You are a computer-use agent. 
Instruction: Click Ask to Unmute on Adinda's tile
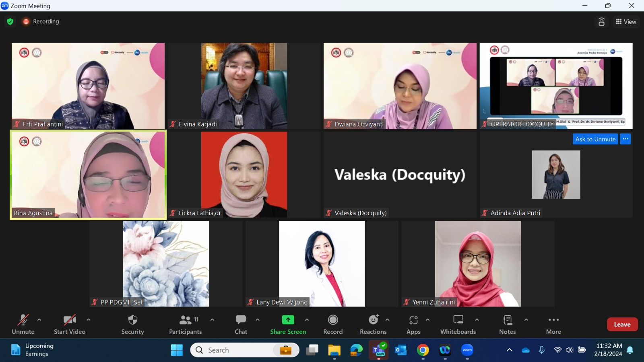(595, 139)
